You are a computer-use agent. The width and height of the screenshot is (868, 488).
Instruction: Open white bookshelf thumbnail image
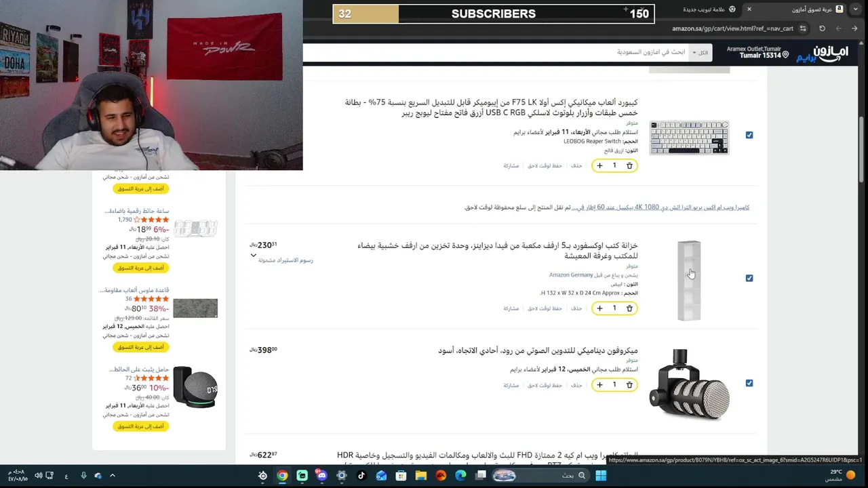(x=689, y=281)
